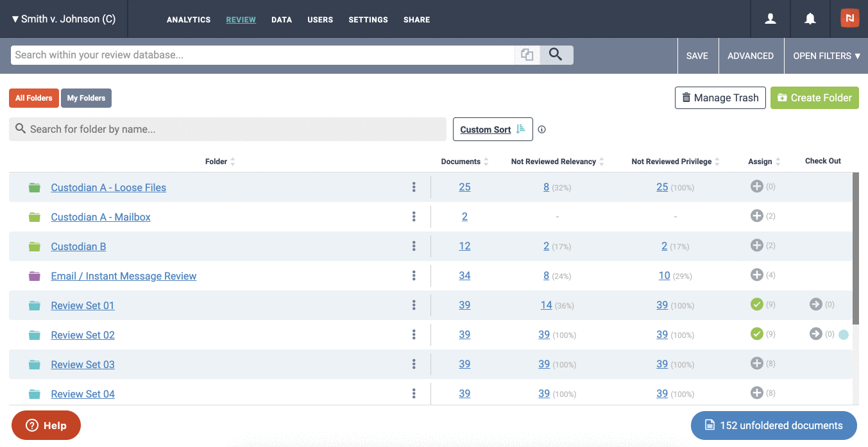
Task: Click the assign plus icon for Review Set 03
Action: [x=756, y=364]
